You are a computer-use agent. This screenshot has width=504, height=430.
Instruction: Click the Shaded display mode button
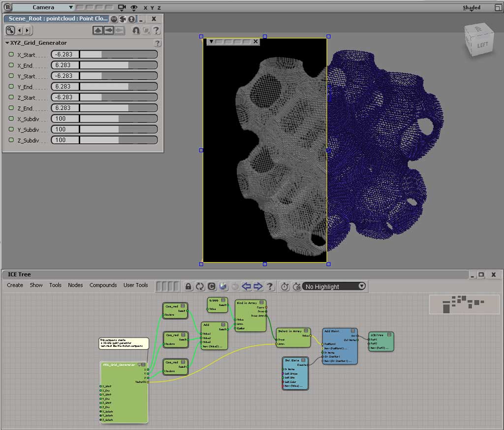click(472, 7)
